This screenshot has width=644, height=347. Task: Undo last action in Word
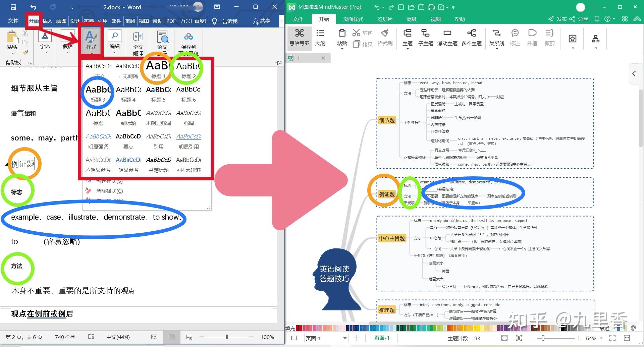[33, 7]
